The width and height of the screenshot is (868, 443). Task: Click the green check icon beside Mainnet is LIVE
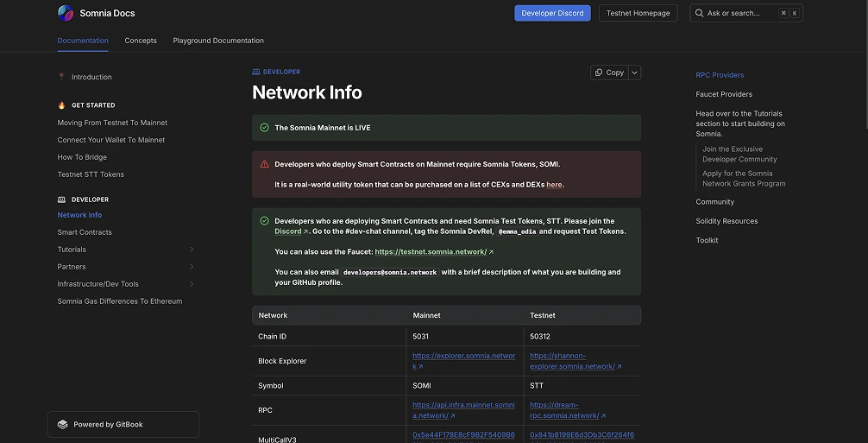pyautogui.click(x=265, y=128)
